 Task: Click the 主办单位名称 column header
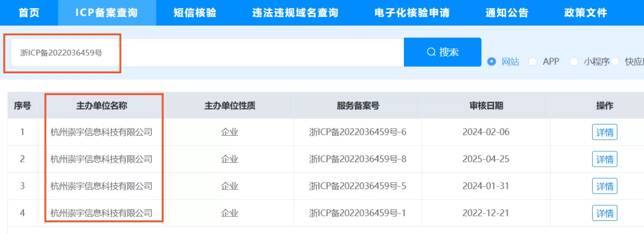102,105
